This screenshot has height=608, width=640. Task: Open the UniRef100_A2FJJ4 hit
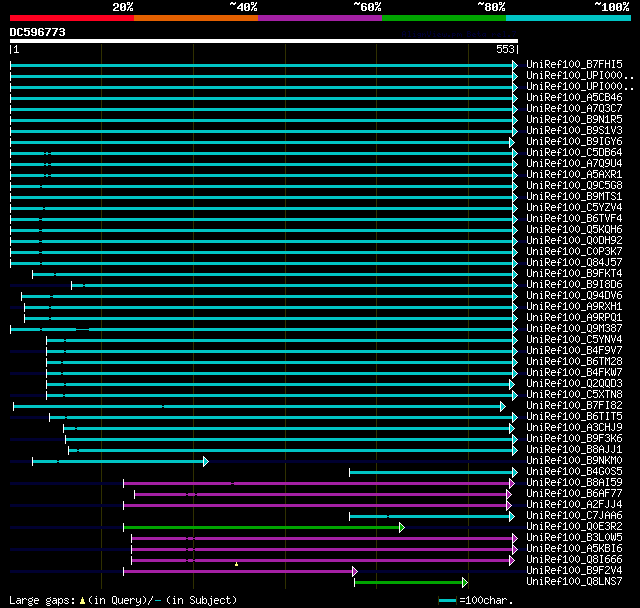click(x=574, y=505)
